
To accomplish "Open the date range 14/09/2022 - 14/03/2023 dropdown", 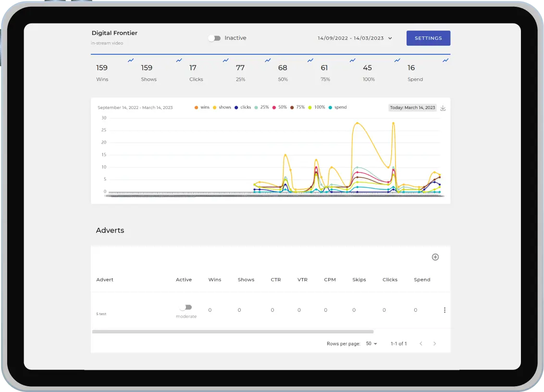I will coord(355,38).
